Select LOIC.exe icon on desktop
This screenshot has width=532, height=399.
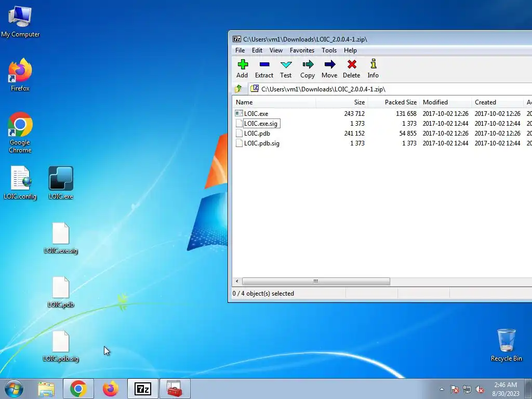point(61,182)
